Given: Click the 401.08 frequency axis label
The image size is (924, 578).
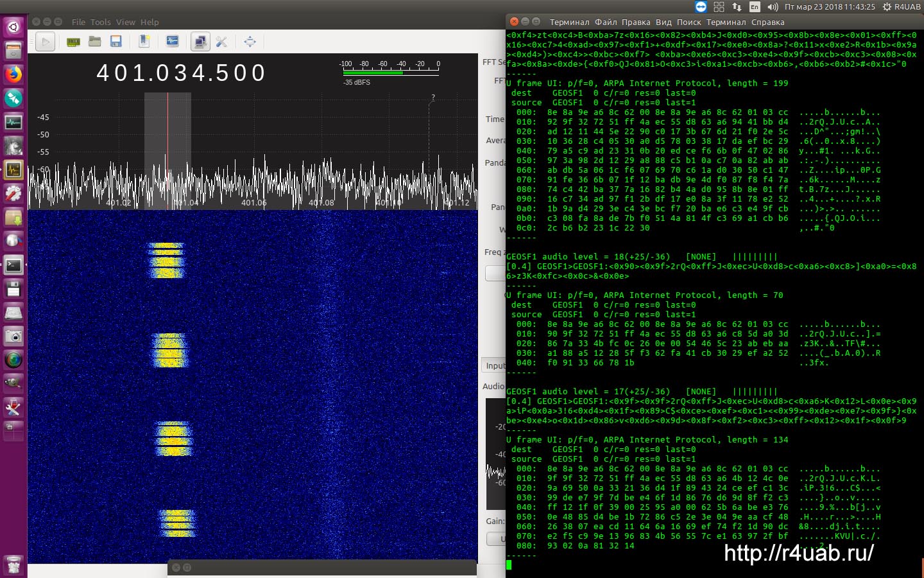Looking at the screenshot, I should [x=321, y=202].
